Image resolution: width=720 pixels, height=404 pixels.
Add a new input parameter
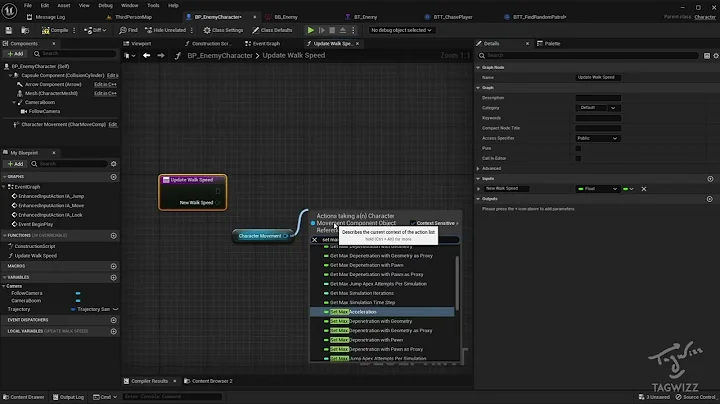pos(710,179)
